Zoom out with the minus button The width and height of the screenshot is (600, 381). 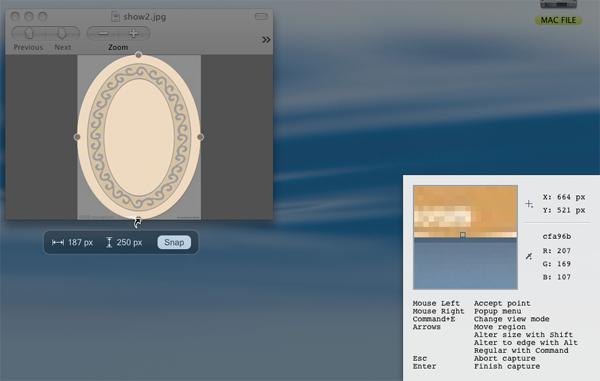point(103,33)
